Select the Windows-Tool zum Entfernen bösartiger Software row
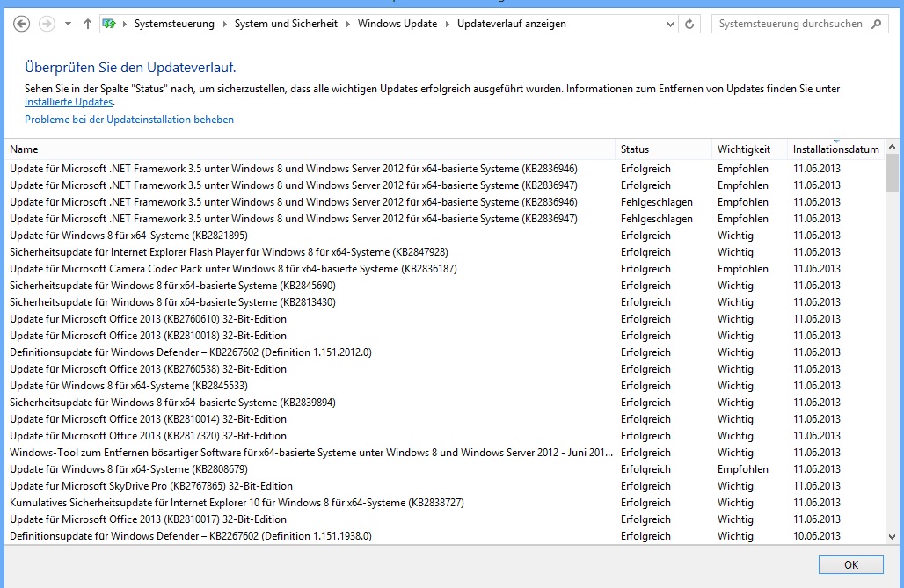This screenshot has height=588, width=904. (x=444, y=454)
